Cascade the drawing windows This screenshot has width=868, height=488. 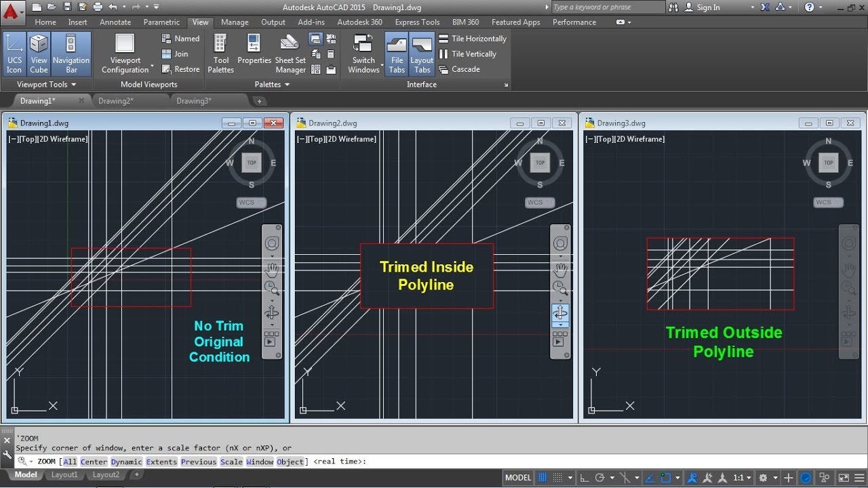pos(459,69)
